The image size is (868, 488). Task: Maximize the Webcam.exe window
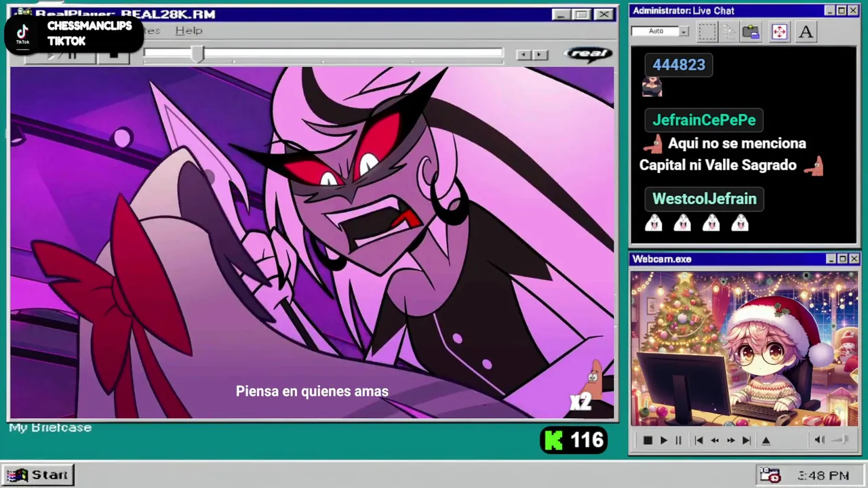click(x=842, y=259)
